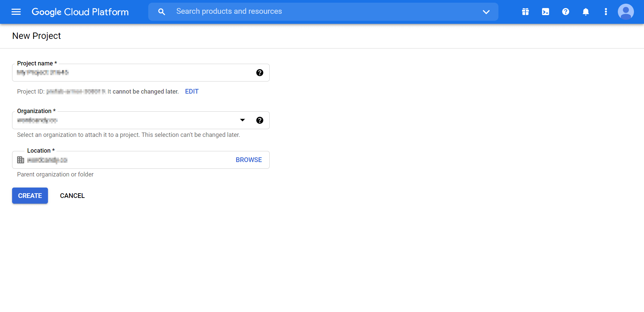
Task: Edit the Project ID
Action: (x=192, y=91)
